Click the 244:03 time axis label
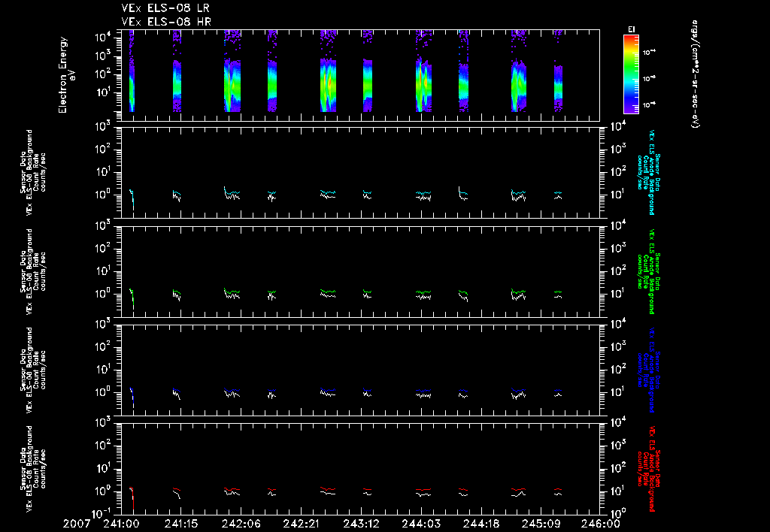This screenshot has width=770, height=532. pyautogui.click(x=421, y=524)
